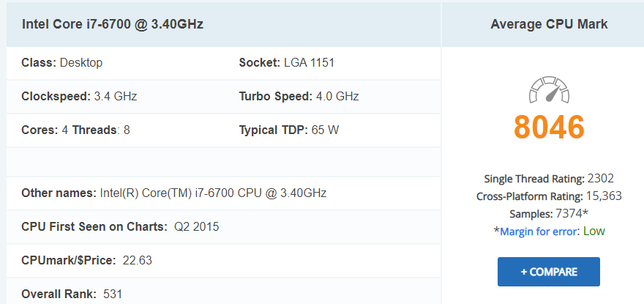Click the Other names row text
644x304 pixels.
tap(174, 193)
